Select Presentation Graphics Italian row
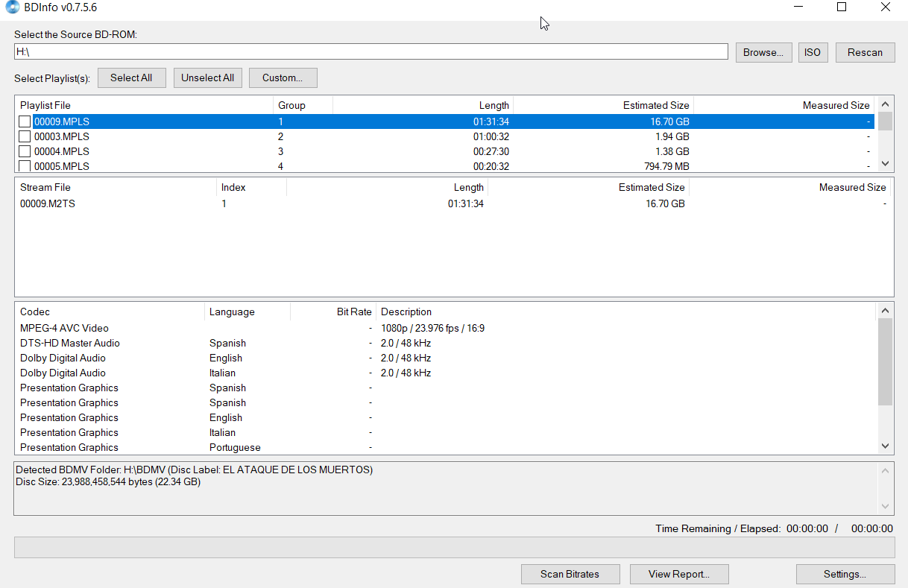Image resolution: width=908 pixels, height=588 pixels. click(445, 432)
